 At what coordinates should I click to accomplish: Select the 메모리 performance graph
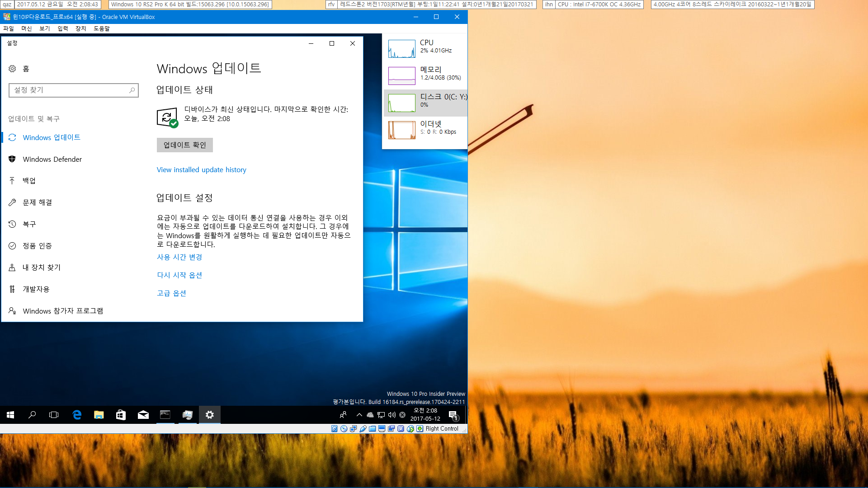(x=402, y=76)
